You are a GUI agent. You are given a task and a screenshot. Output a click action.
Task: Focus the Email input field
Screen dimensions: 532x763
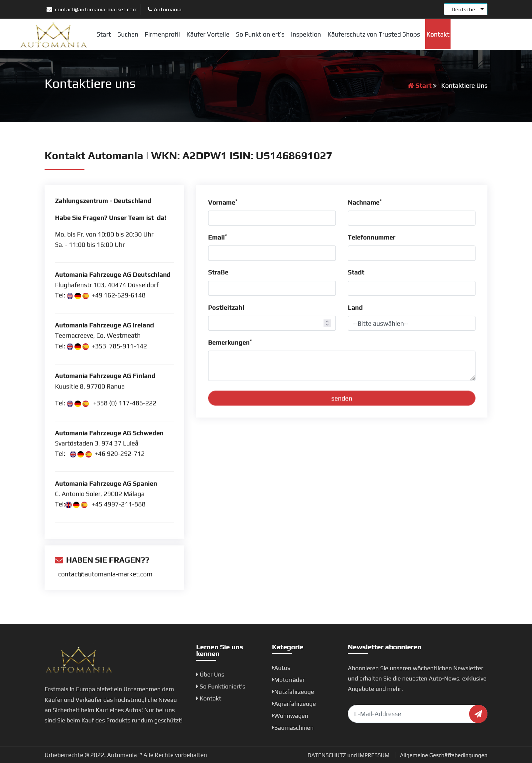tap(272, 253)
